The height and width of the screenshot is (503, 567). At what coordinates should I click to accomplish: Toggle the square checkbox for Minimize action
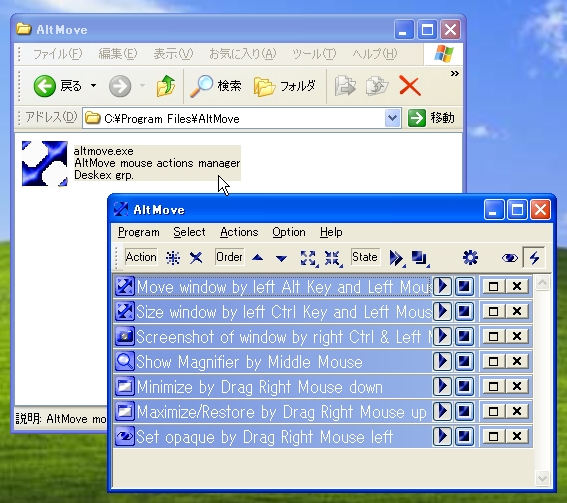tap(493, 387)
